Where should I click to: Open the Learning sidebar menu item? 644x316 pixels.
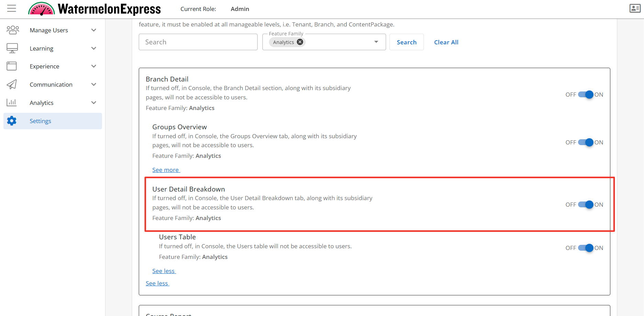click(x=42, y=48)
